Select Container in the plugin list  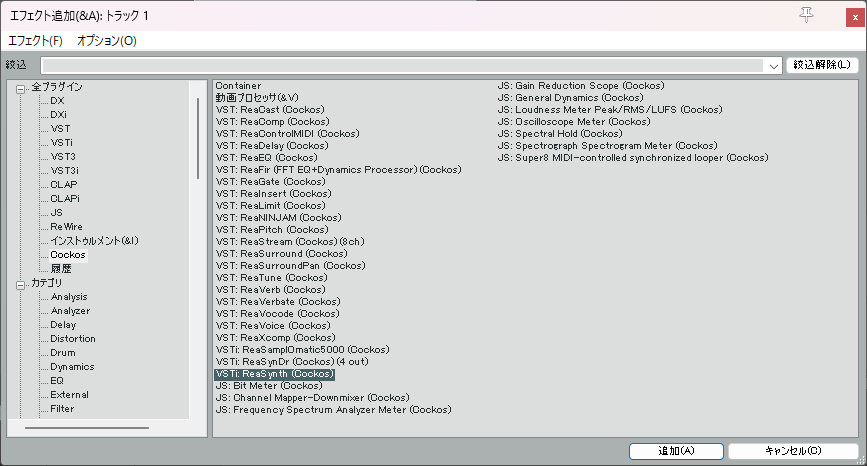(x=238, y=86)
